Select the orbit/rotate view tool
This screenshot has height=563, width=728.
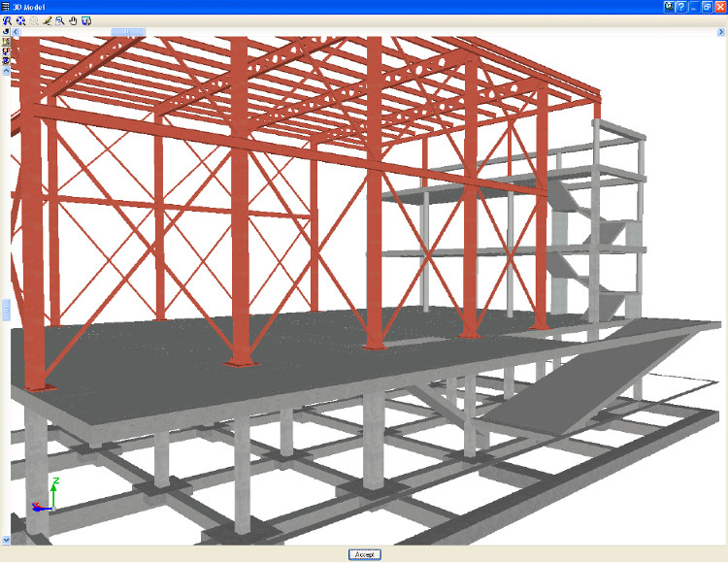coord(19,19)
